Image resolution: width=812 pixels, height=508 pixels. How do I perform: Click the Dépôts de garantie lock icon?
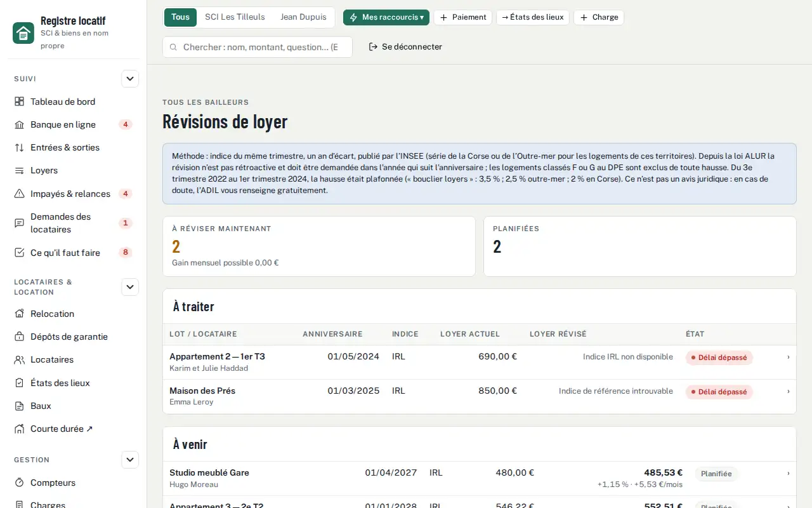pos(19,337)
